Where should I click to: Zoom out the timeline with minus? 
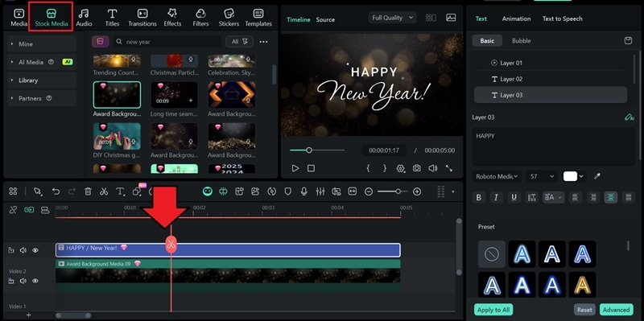369,191
